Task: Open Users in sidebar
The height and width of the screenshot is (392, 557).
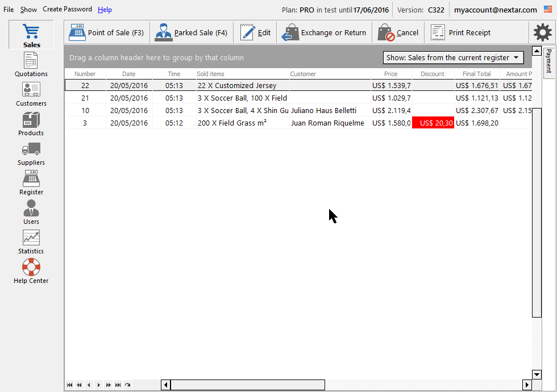Action: point(31,212)
